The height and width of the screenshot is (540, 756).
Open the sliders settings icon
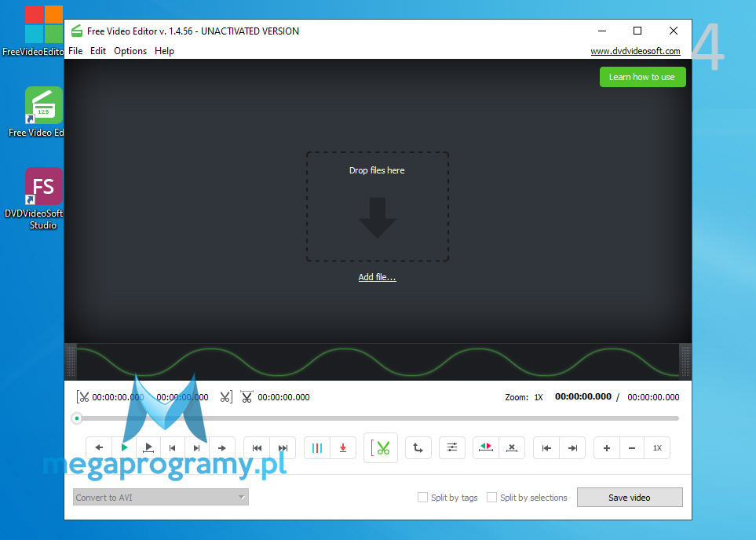[x=451, y=448]
